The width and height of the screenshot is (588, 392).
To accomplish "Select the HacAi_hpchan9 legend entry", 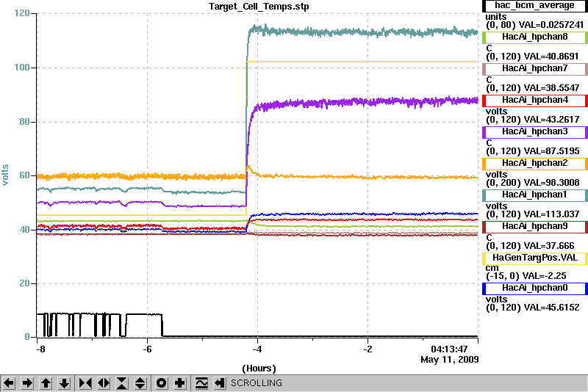I will (535, 227).
